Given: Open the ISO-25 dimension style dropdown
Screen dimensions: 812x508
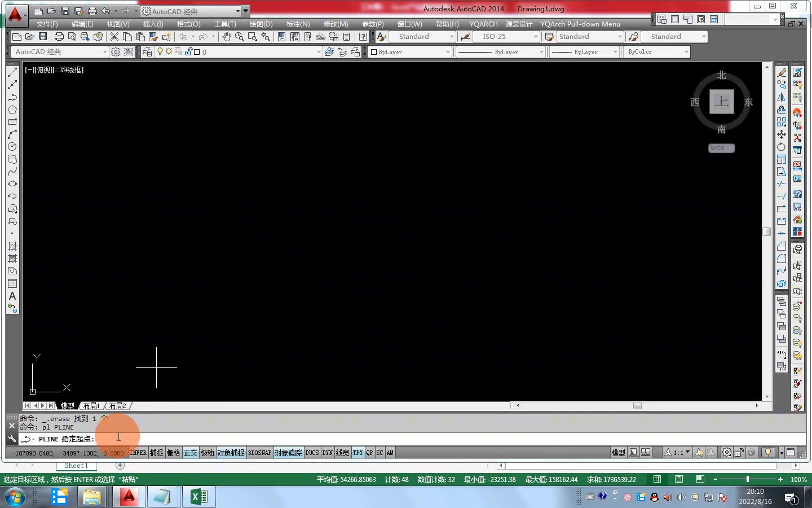Looking at the screenshot, I should pos(535,37).
